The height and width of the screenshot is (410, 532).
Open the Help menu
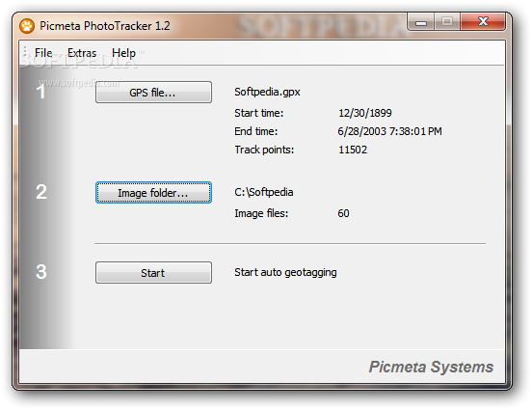point(123,53)
